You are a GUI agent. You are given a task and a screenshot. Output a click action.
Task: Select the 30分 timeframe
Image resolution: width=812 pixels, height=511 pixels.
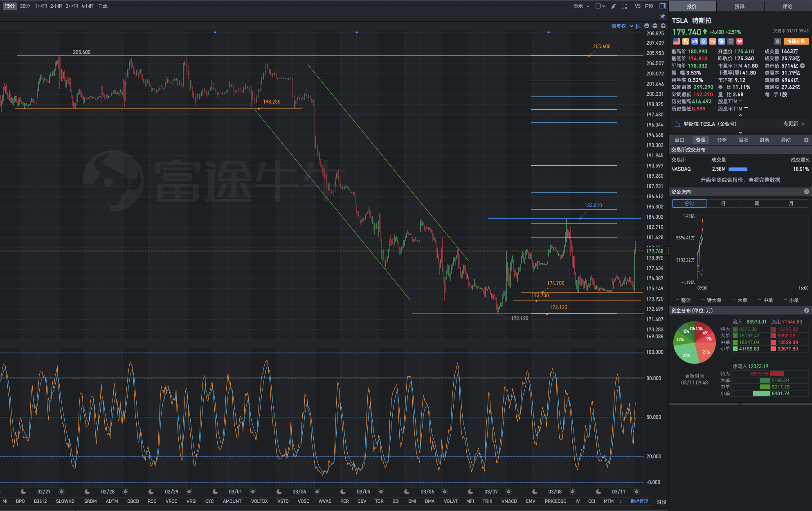click(25, 6)
